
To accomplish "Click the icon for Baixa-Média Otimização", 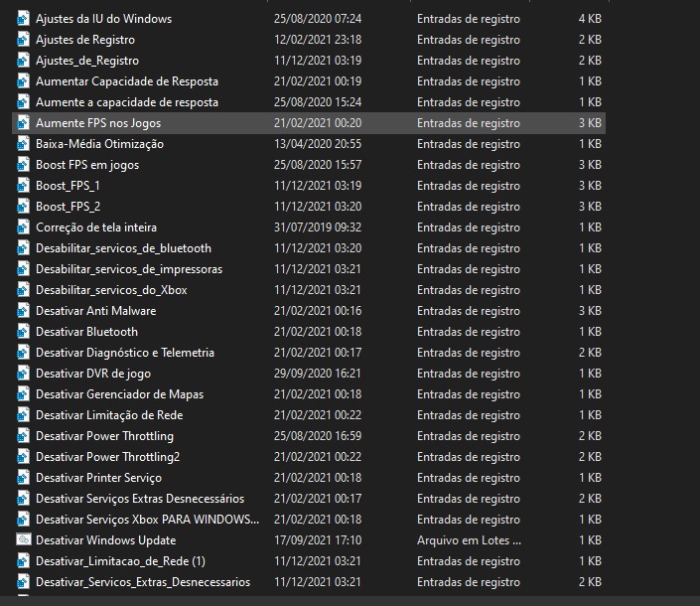I will pyautogui.click(x=23, y=144).
